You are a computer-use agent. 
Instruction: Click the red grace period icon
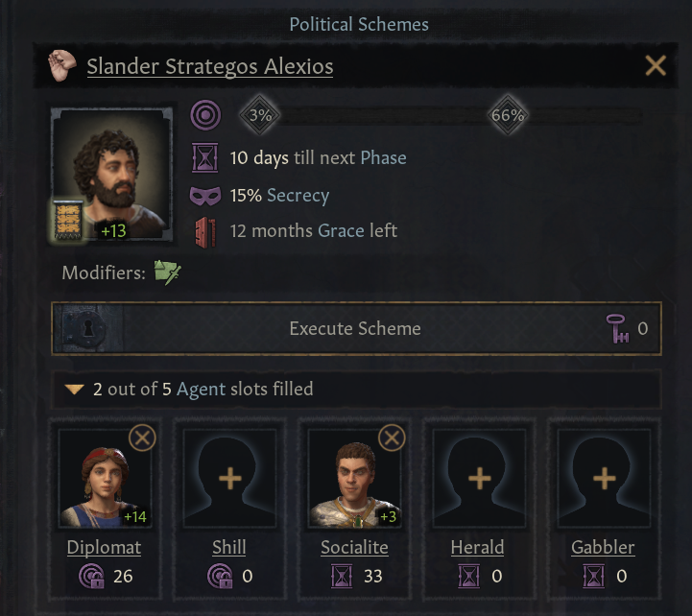click(205, 231)
